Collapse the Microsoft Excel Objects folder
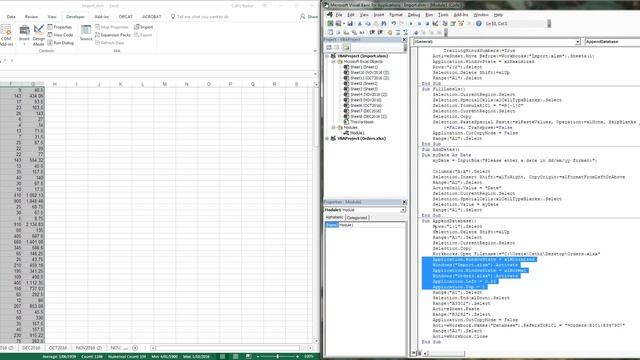 click(x=333, y=62)
